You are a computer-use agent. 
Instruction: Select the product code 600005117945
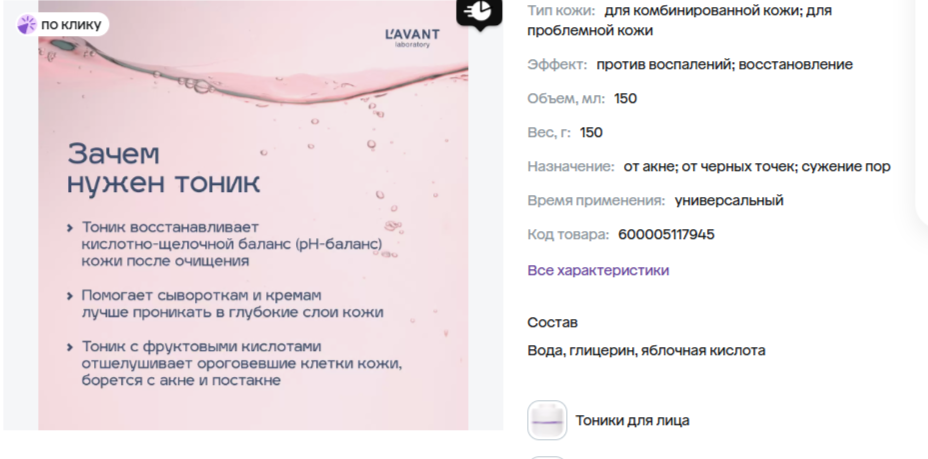pyautogui.click(x=666, y=234)
